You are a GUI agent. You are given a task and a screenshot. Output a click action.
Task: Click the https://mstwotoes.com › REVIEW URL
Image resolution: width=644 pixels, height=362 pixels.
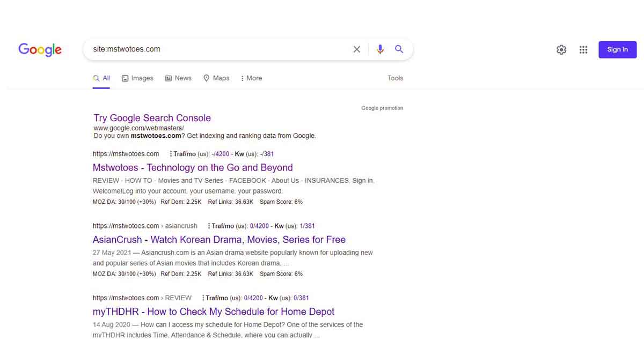coord(142,298)
